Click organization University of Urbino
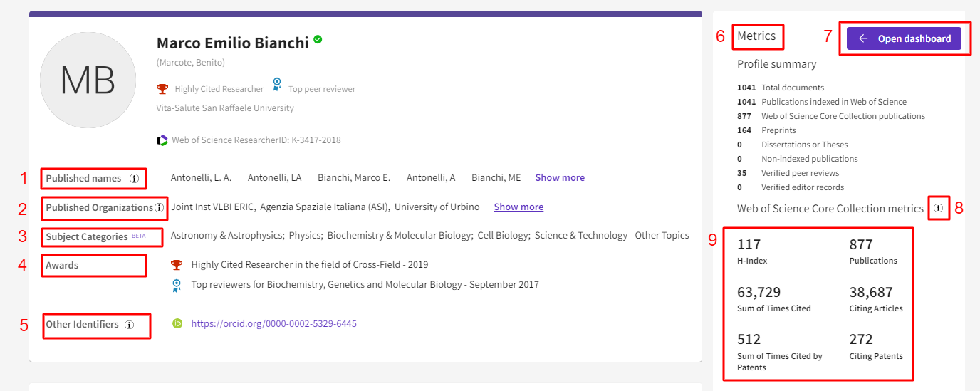This screenshot has height=391, width=980. click(x=437, y=207)
